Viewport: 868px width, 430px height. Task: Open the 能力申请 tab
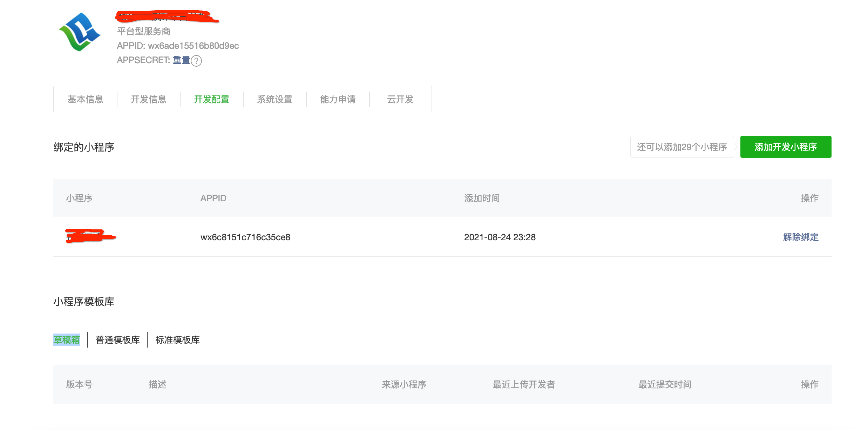click(x=338, y=99)
